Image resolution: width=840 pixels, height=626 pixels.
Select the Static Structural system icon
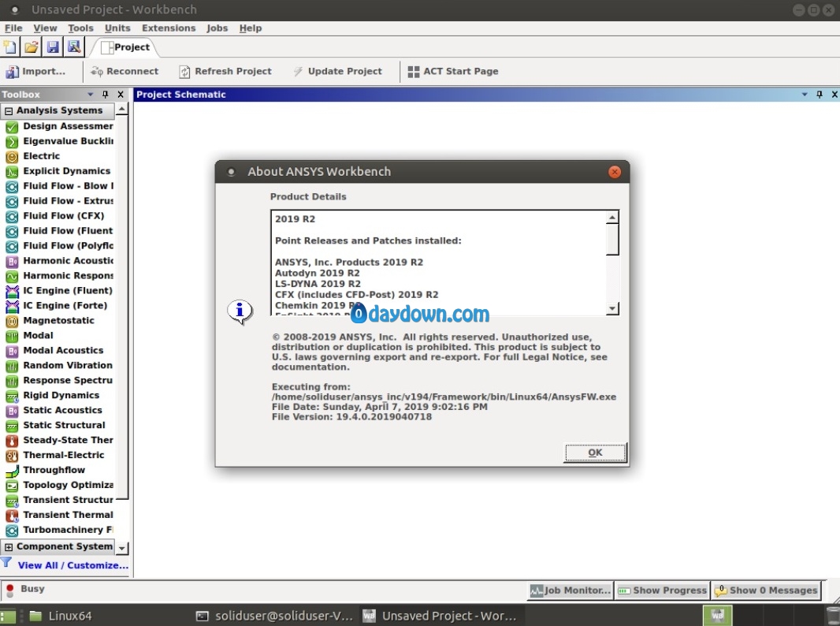click(x=12, y=425)
